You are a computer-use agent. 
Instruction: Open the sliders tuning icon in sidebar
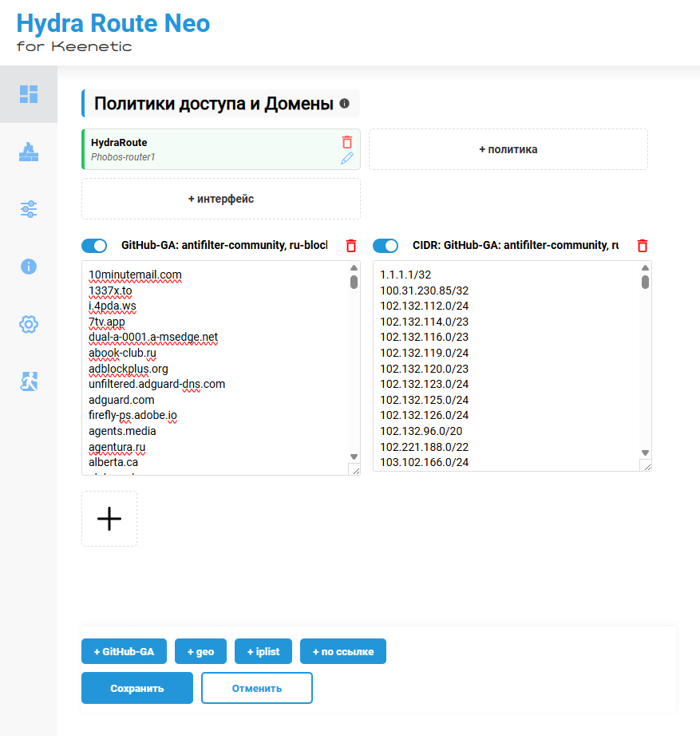[x=29, y=209]
